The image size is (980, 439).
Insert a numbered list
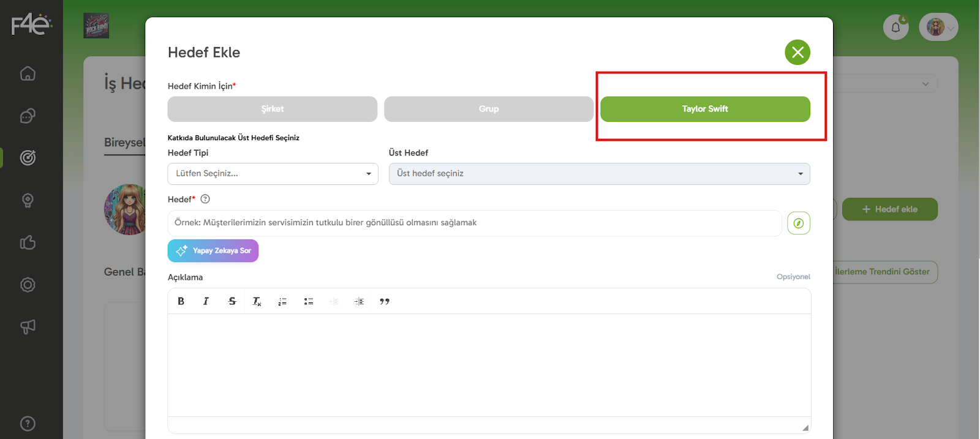coord(282,301)
